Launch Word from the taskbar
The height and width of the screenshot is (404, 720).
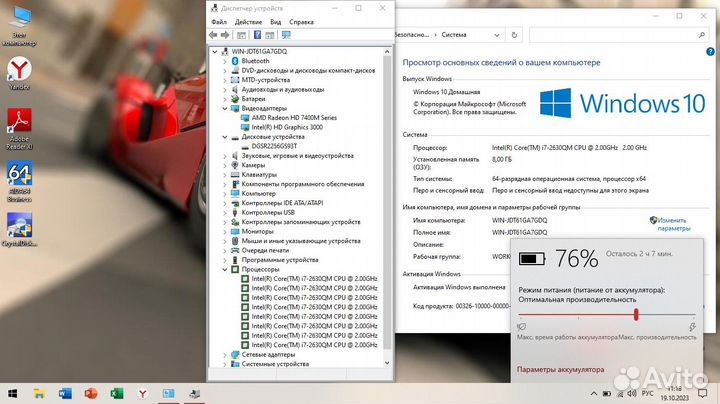click(x=65, y=393)
